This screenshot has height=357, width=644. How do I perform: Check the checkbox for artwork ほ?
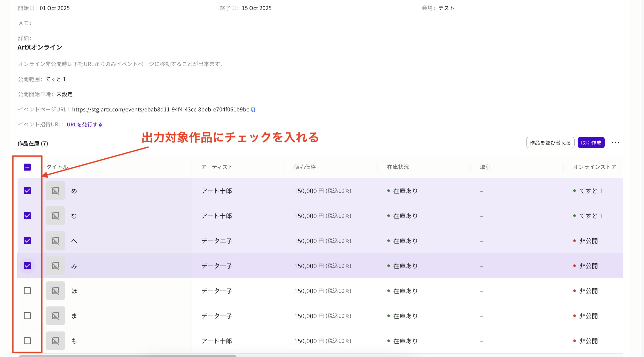coord(27,291)
